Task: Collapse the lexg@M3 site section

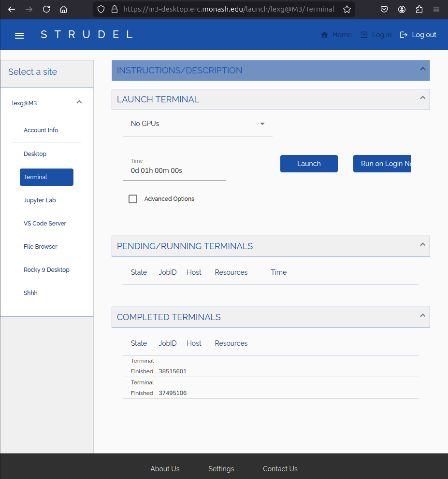Action: (79, 102)
